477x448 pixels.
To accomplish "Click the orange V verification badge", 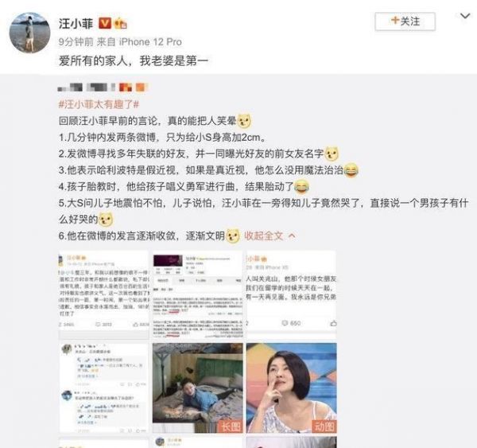I will tap(105, 23).
